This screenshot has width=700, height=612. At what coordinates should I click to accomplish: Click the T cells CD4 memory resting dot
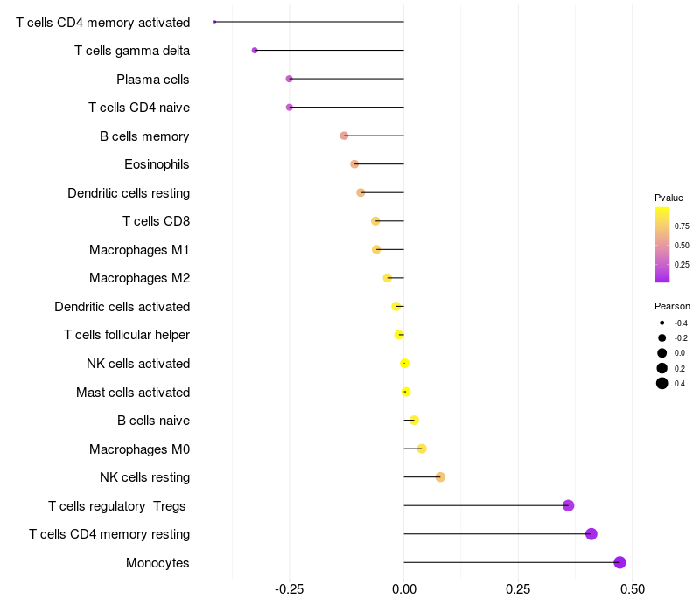[591, 534]
